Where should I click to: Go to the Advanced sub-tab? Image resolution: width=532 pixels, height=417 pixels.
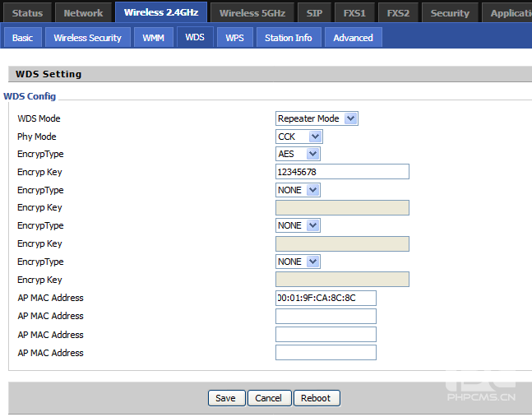click(x=353, y=38)
